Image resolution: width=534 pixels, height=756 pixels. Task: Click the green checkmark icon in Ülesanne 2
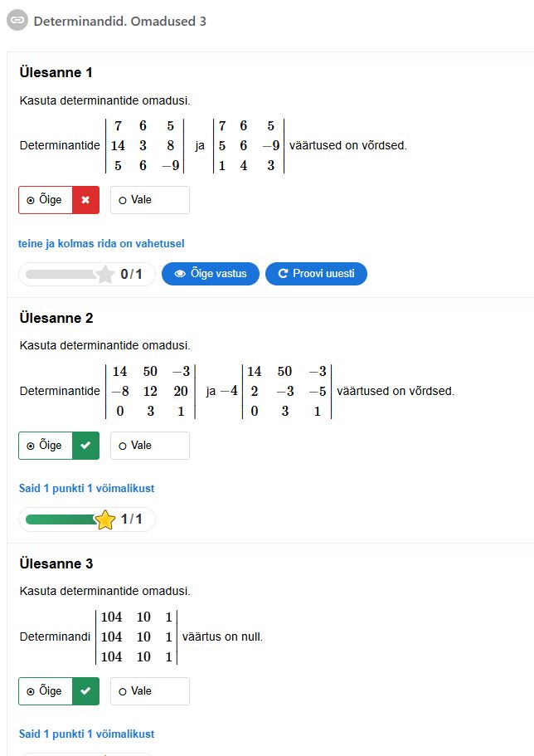pyautogui.click(x=85, y=446)
